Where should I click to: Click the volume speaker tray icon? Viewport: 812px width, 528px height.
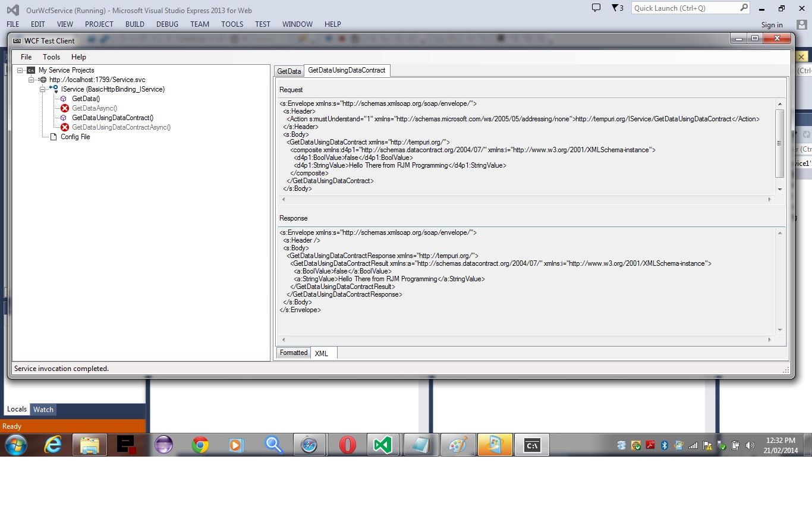click(750, 445)
